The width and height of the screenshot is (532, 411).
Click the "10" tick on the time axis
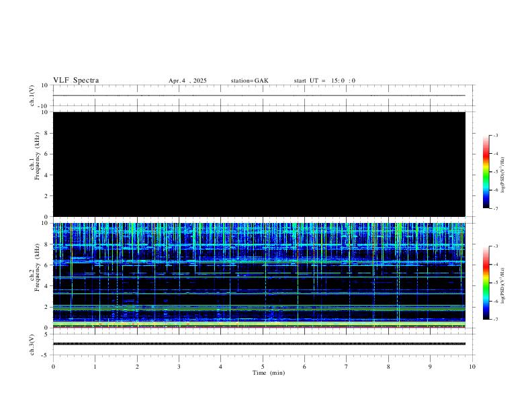[472, 367]
